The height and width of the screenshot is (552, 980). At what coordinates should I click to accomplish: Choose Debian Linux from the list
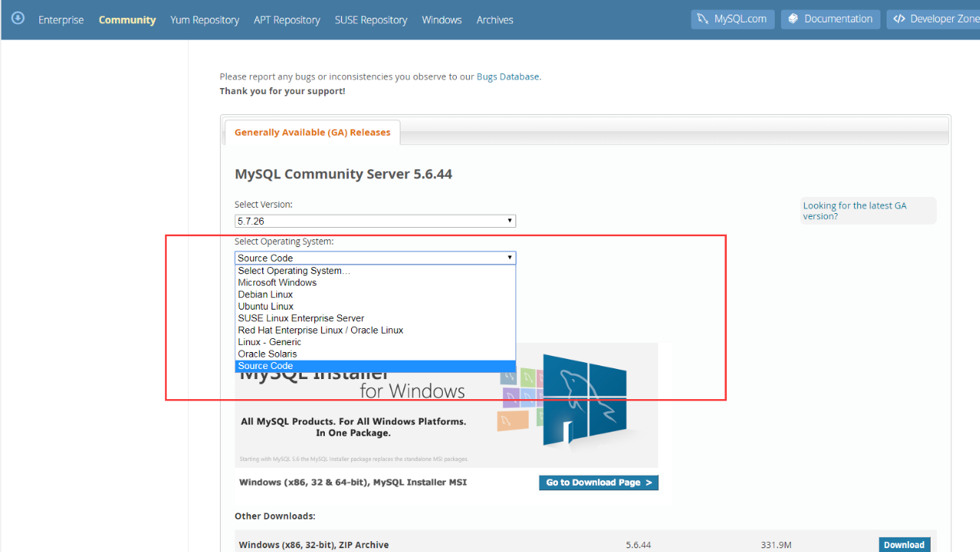(375, 295)
